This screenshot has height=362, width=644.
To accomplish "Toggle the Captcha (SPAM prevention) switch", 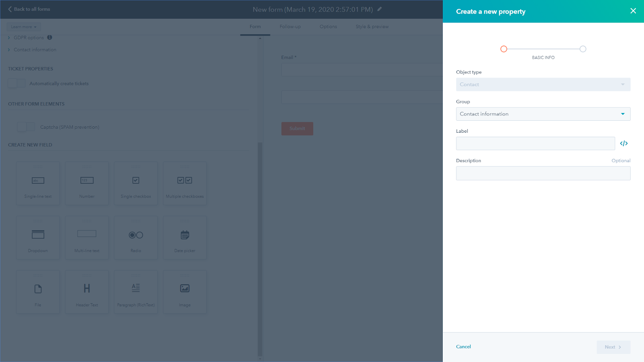I will coord(26,127).
